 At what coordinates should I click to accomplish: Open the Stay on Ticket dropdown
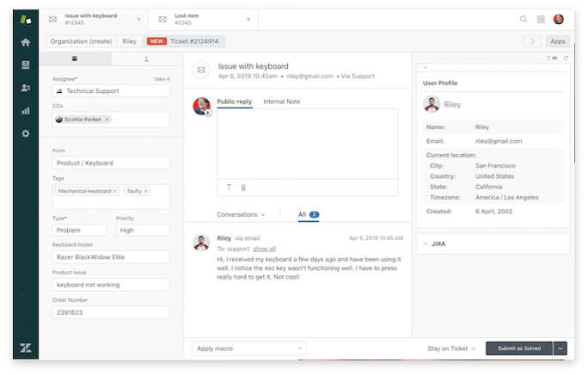451,348
